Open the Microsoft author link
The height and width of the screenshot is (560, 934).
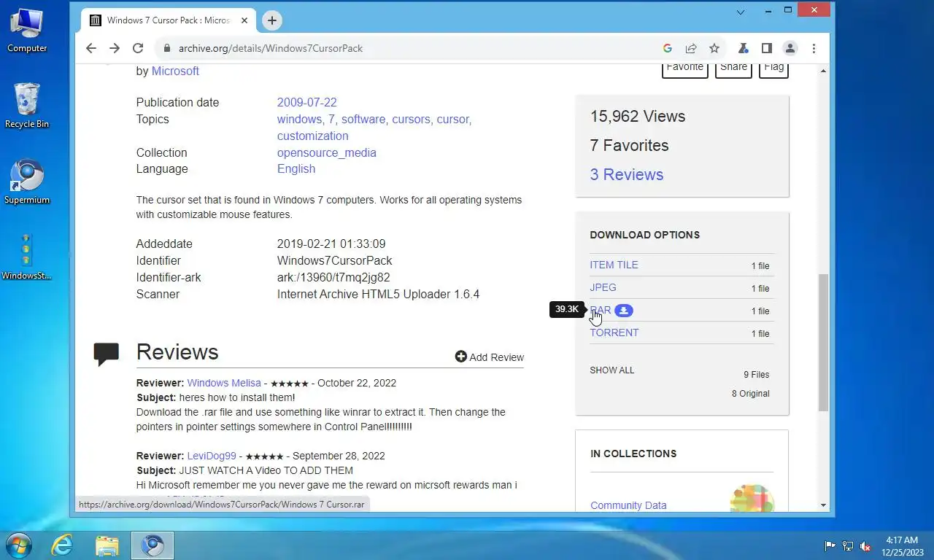point(175,71)
